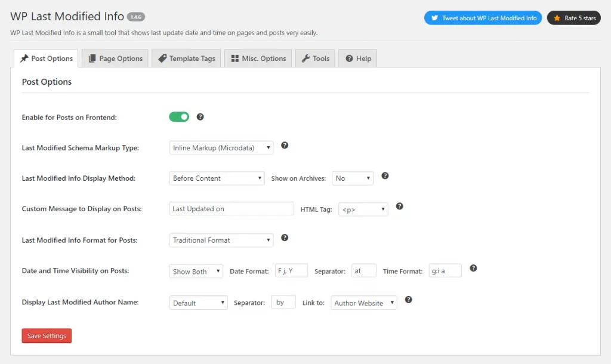This screenshot has width=611, height=364.
Task: Click the Date Format input field
Action: [x=291, y=270]
